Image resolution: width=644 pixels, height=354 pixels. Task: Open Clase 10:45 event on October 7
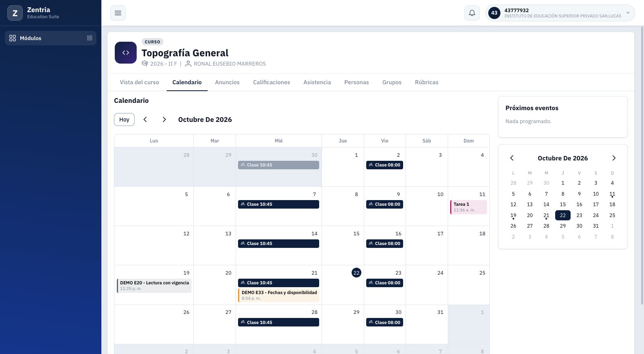[279, 204]
